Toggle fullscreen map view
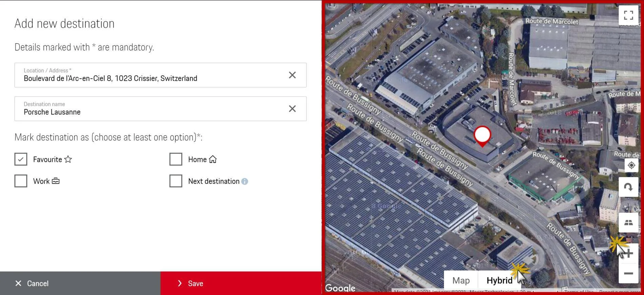Screen dimensions: 644x295 628,15
